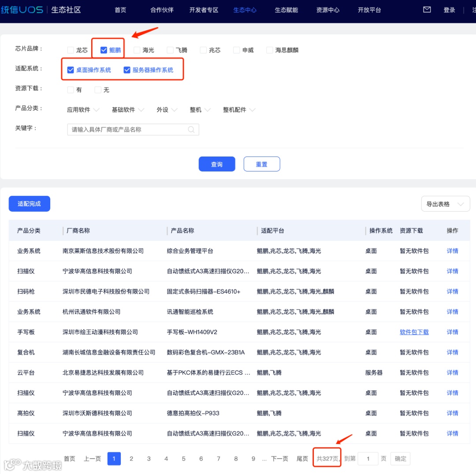Viewport: 476px width, 474px height.
Task: Open 详情 for 北京易捷思达 云平台 row
Action: click(x=452, y=373)
